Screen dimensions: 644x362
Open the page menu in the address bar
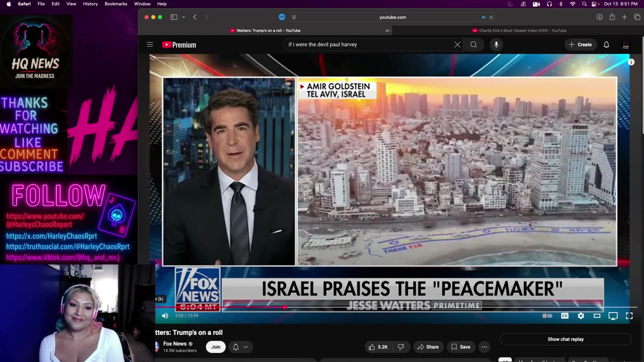(x=294, y=17)
